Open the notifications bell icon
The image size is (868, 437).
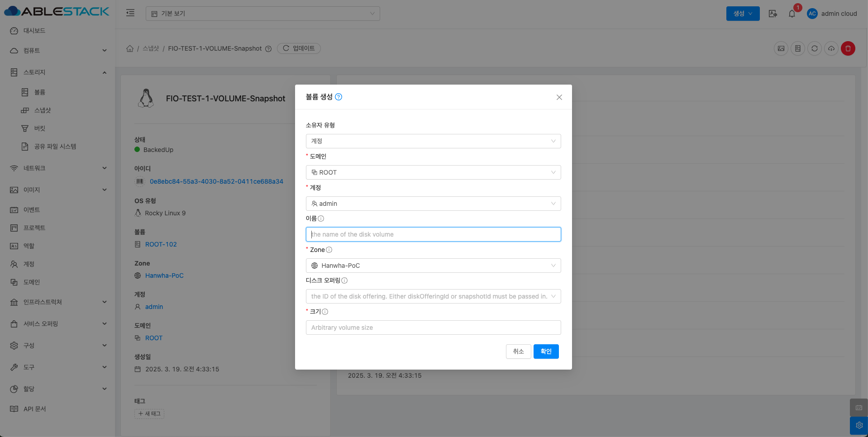(792, 14)
